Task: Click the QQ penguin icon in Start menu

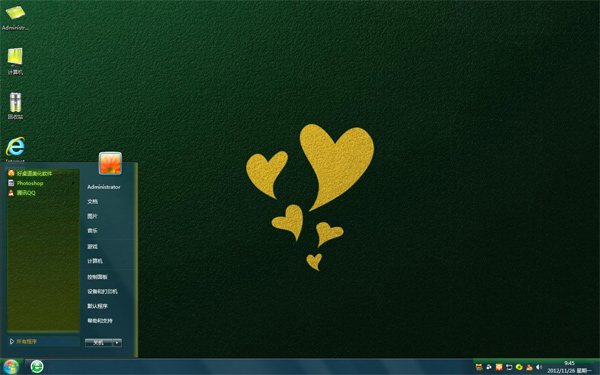Action: (x=11, y=193)
